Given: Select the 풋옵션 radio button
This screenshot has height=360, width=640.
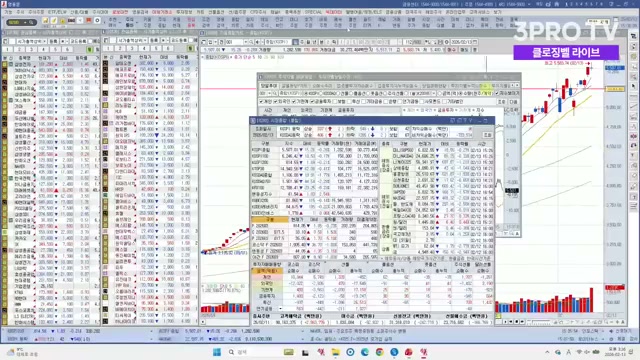Looking at the screenshot, I should (x=368, y=93).
